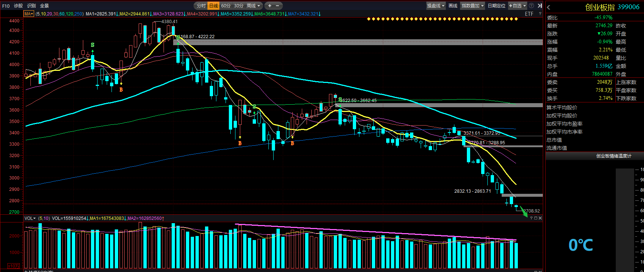Click small help icon of volume panel

[531, 218]
